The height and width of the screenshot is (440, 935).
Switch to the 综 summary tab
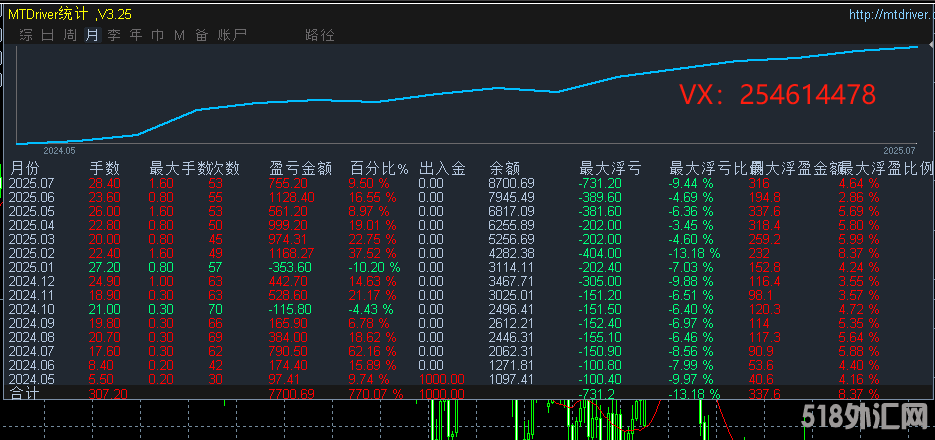click(27, 35)
